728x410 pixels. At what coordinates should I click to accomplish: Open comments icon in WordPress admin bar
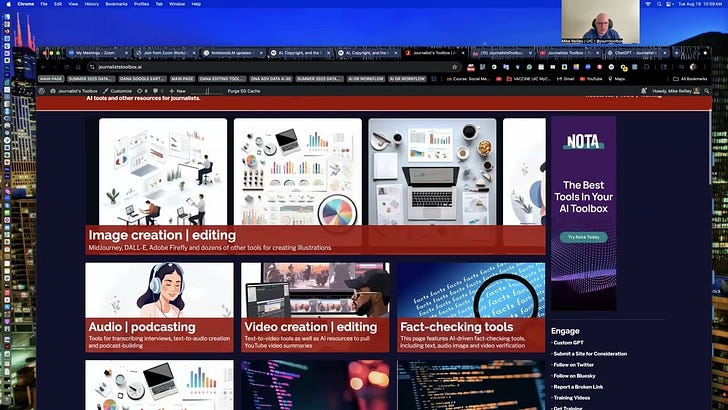click(x=157, y=91)
